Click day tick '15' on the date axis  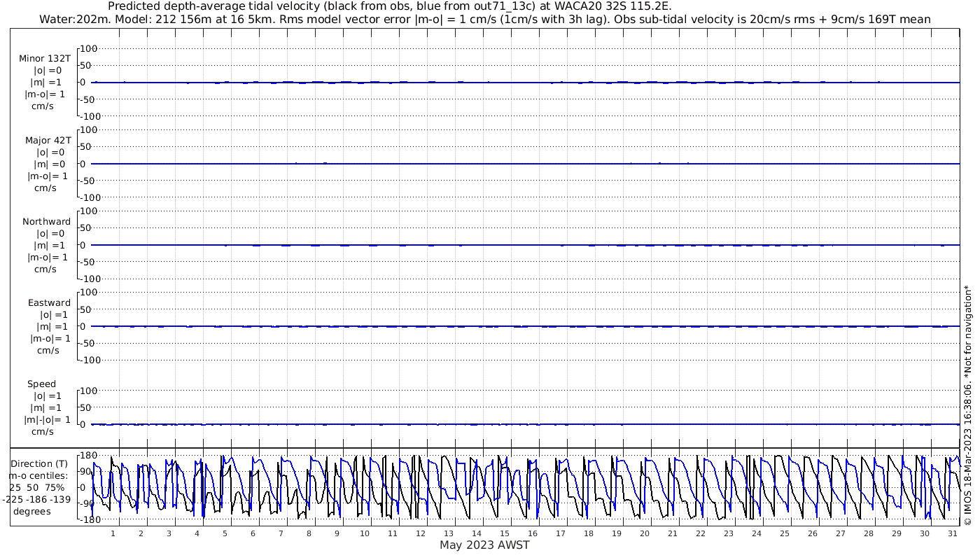coord(505,533)
